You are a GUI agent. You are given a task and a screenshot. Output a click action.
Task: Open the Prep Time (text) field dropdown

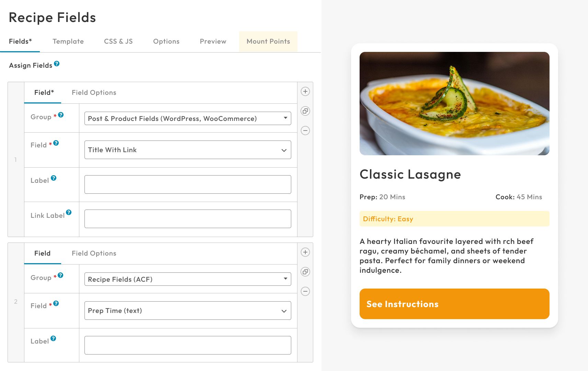[188, 311]
